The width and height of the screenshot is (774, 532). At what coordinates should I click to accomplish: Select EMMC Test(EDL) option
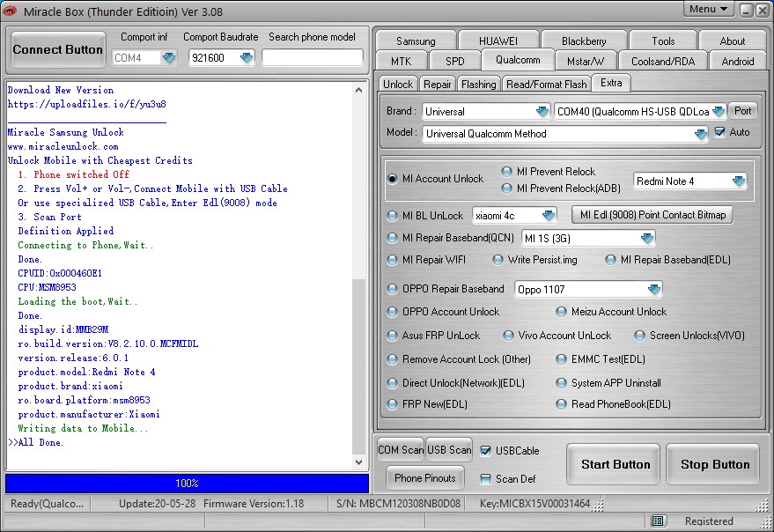click(x=561, y=359)
